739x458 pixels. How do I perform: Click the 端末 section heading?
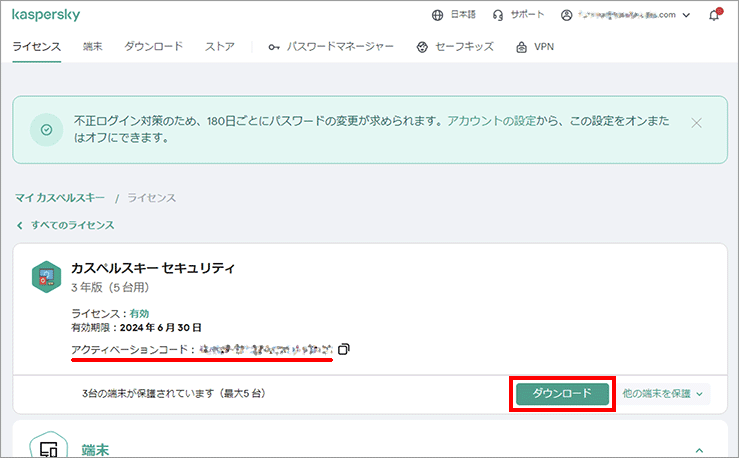click(95, 450)
